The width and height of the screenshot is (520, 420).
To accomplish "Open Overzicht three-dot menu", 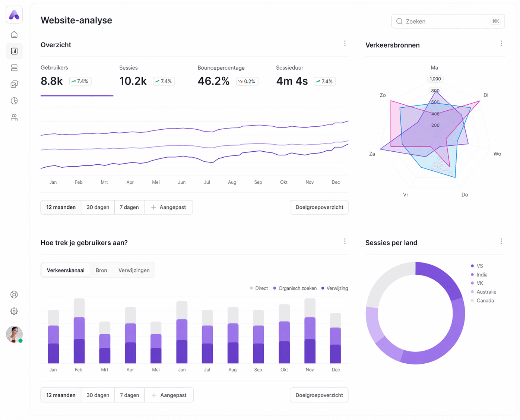I will pyautogui.click(x=345, y=44).
